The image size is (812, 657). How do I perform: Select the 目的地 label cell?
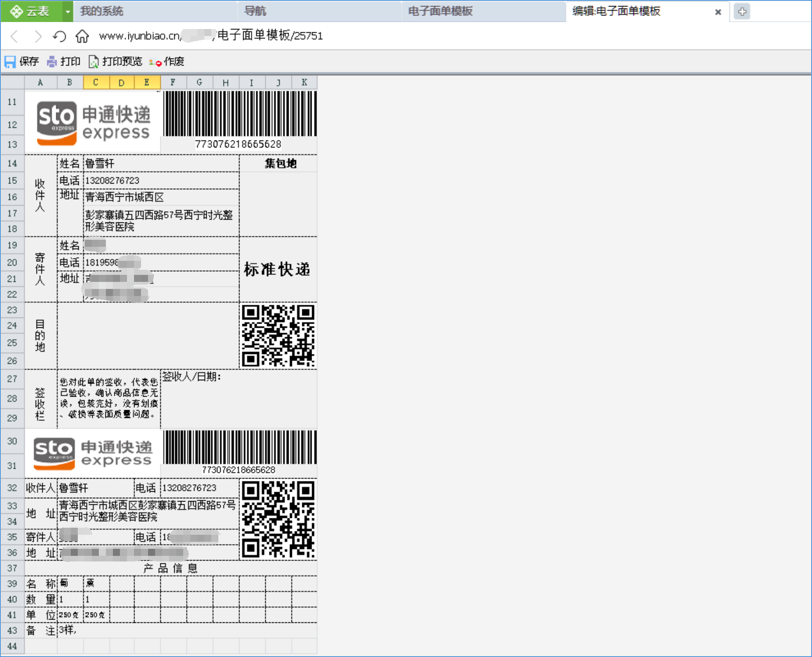pyautogui.click(x=40, y=336)
